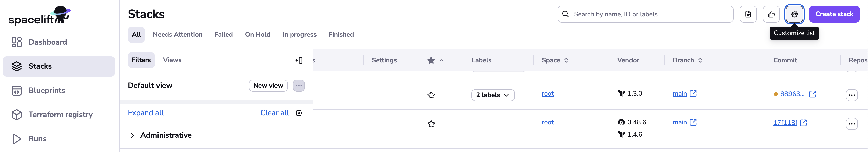
Task: Click the Create stack button
Action: pyautogui.click(x=834, y=14)
